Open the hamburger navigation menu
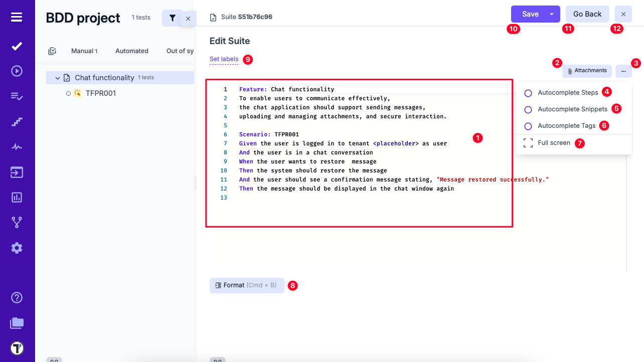The height and width of the screenshot is (362, 644). pos(17,17)
